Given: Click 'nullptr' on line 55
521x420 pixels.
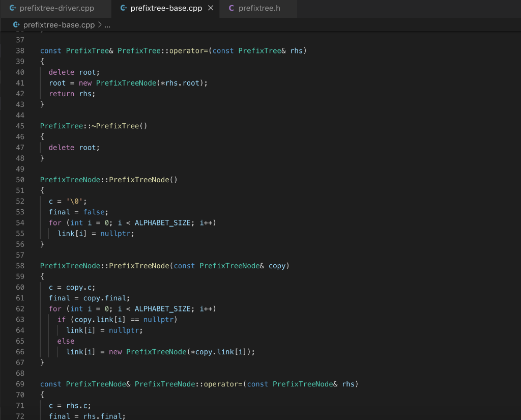Looking at the screenshot, I should click(x=115, y=234).
